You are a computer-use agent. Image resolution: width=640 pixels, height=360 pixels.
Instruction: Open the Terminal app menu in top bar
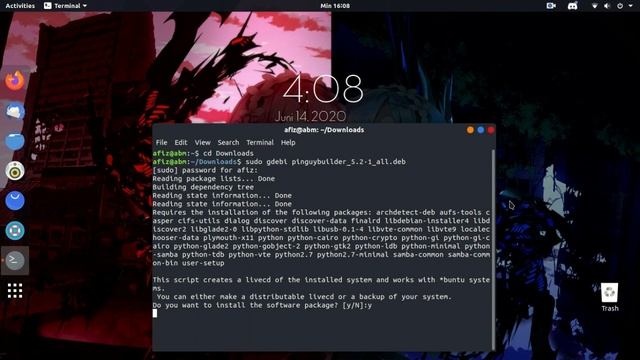65,6
